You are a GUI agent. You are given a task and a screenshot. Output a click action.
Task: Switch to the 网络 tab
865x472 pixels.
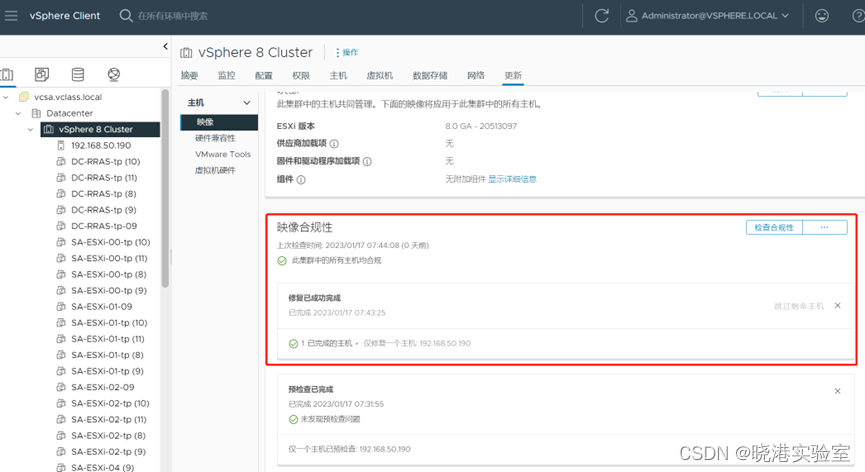coord(476,76)
